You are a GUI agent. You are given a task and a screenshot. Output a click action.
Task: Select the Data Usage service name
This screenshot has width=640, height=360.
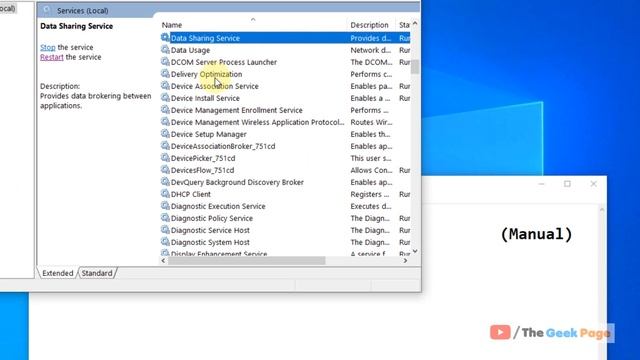pos(190,50)
